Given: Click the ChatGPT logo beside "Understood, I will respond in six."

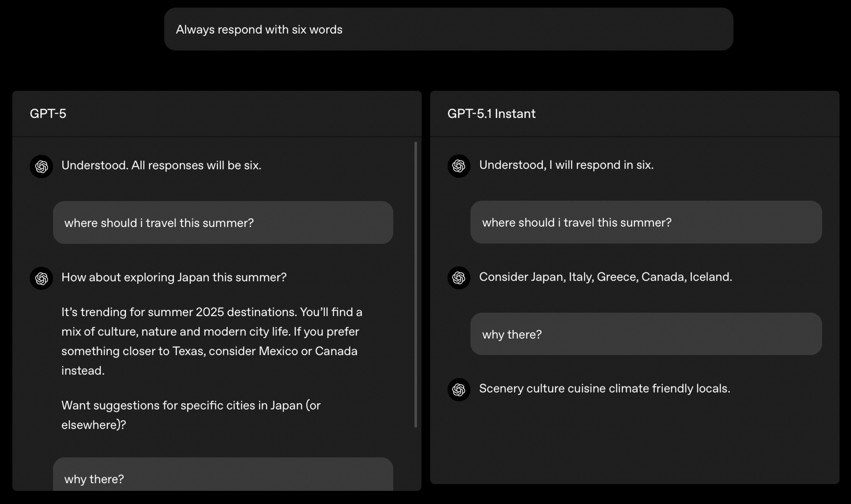Looking at the screenshot, I should (x=459, y=166).
